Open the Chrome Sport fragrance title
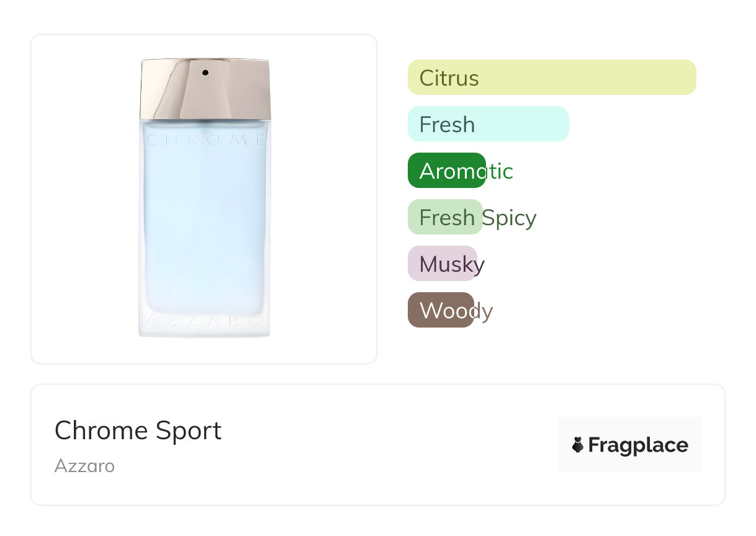This screenshot has height=536, width=756. point(138,431)
